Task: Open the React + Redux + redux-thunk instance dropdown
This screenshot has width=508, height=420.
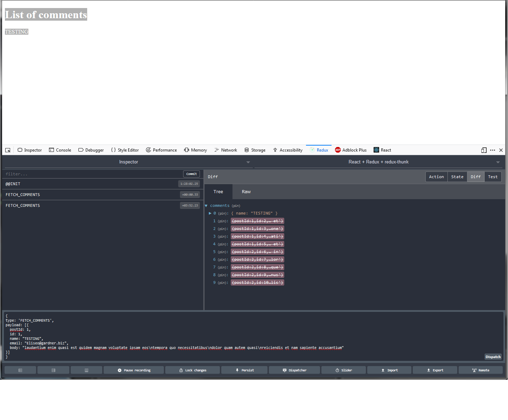Action: tap(378, 162)
